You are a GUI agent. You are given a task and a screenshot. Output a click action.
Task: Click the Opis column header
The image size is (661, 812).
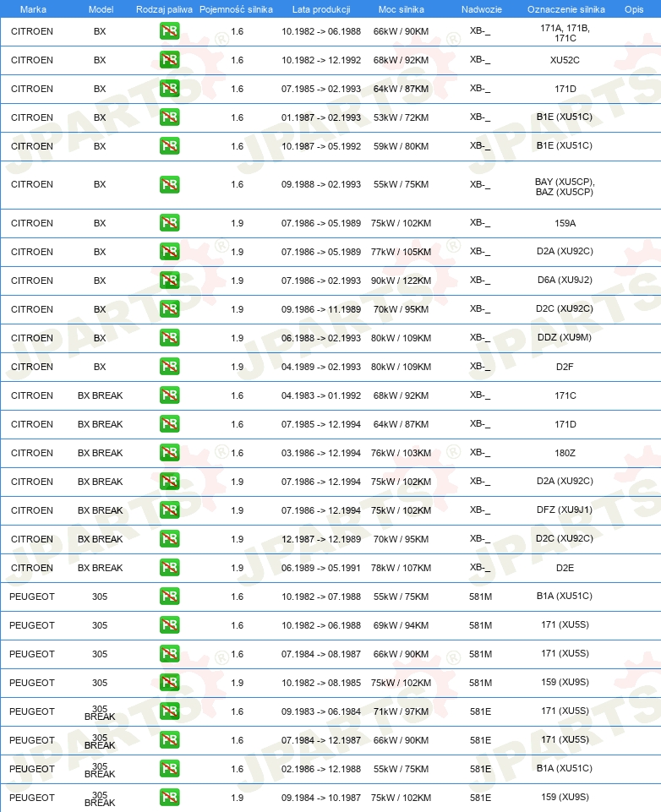pyautogui.click(x=634, y=9)
